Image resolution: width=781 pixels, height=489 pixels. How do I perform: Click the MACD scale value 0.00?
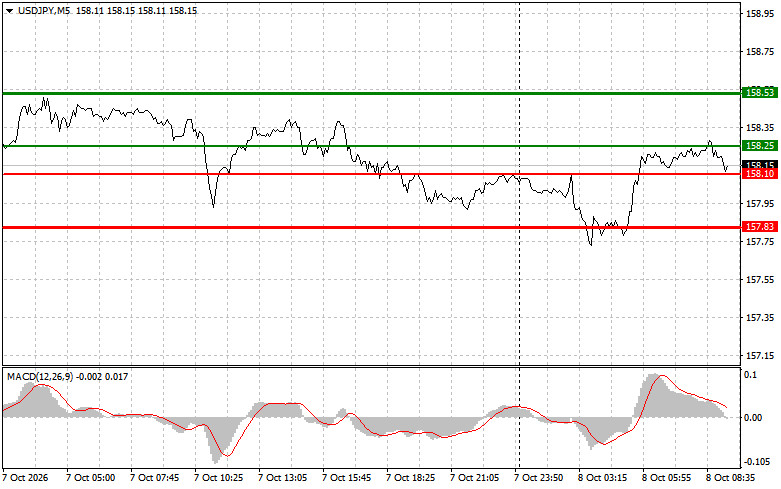(753, 418)
